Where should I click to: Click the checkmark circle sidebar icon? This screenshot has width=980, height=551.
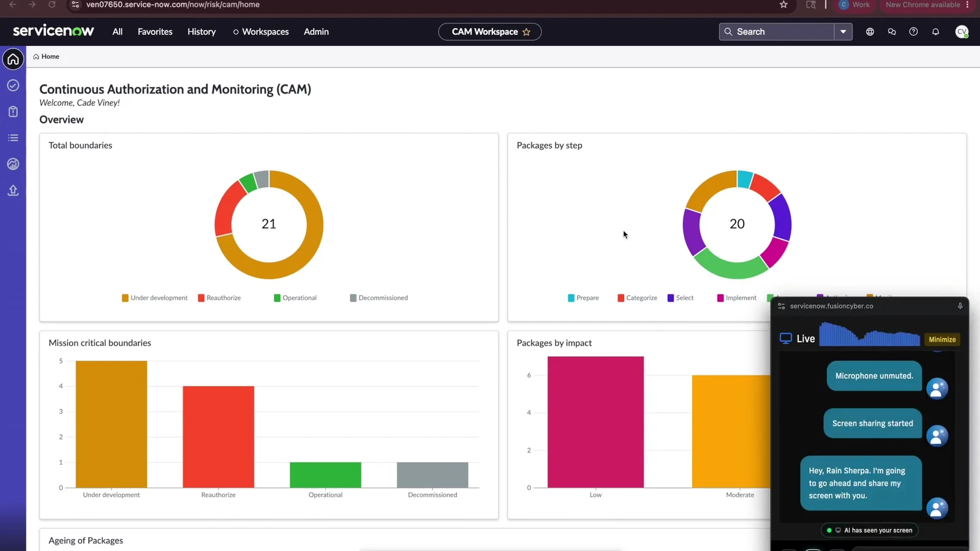point(13,86)
